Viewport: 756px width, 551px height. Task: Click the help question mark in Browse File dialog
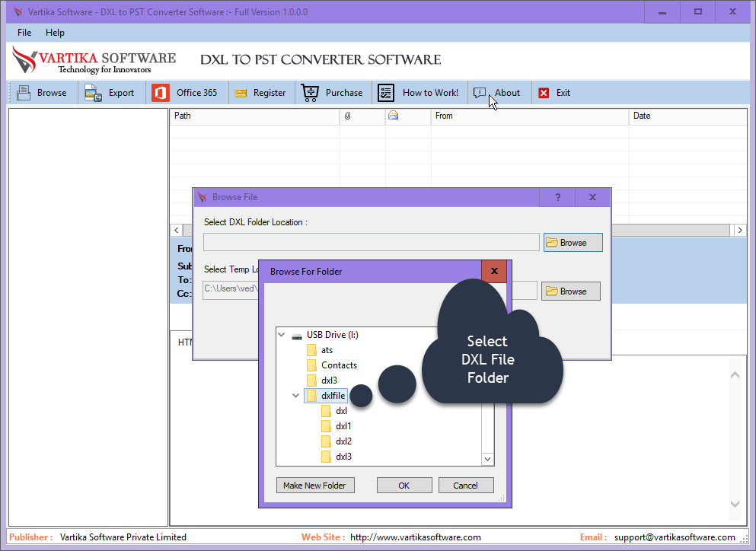point(558,197)
